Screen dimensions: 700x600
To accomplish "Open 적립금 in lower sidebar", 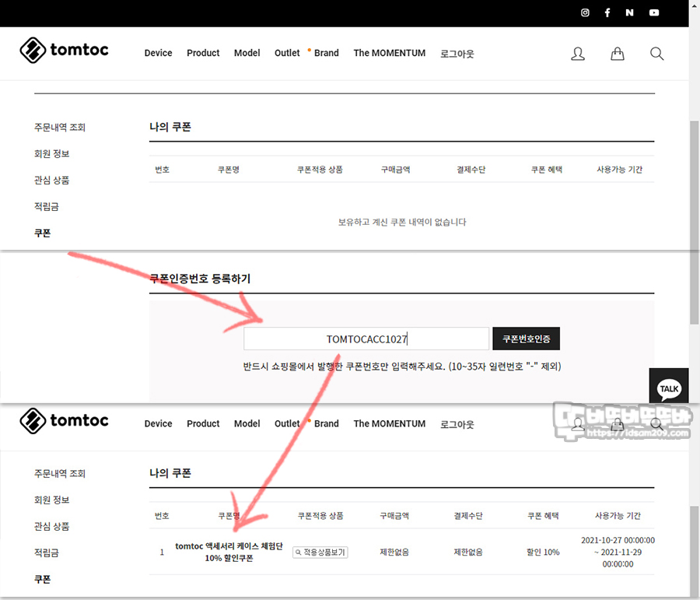I will pos(47,553).
